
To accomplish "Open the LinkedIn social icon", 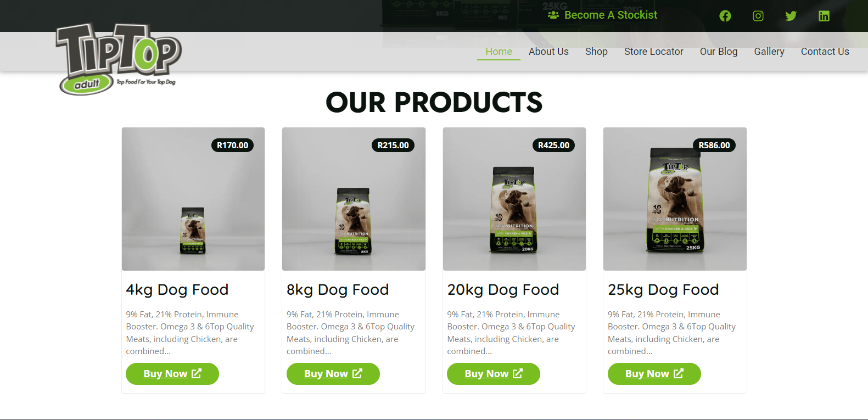I will pyautogui.click(x=824, y=16).
